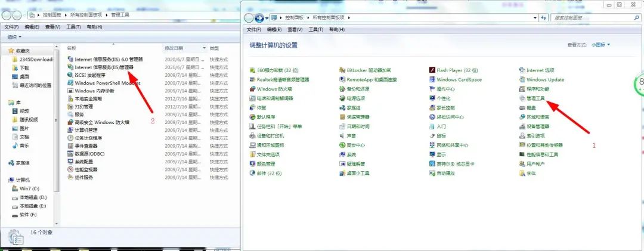This screenshot has height=251, width=644.
Task: Sort files by 修改日期 column header
Action: [x=174, y=48]
